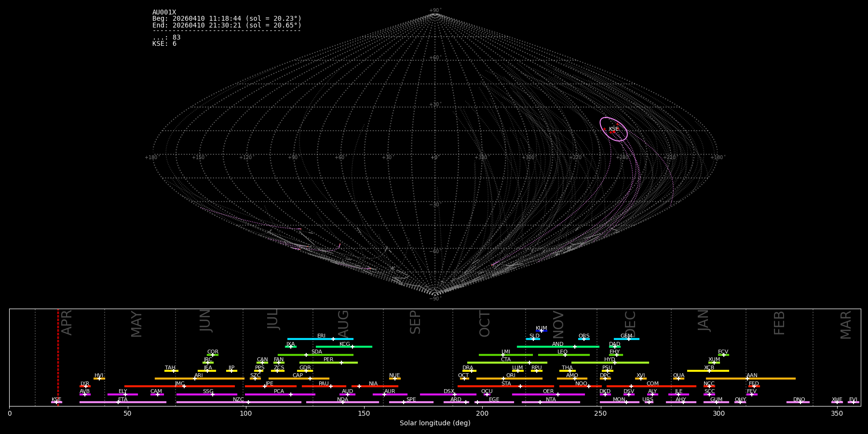Select the MAR month label
The image size is (868, 434).
[846, 325]
